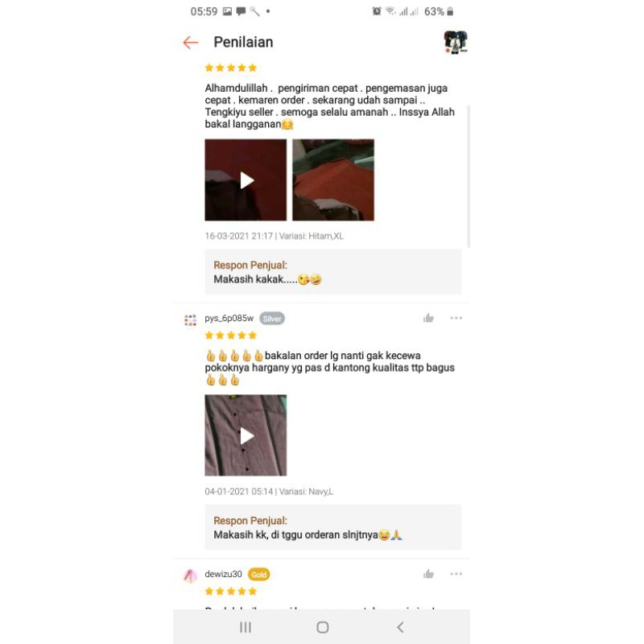Tap the Android back navigation button
The image size is (644, 644).
point(400,627)
